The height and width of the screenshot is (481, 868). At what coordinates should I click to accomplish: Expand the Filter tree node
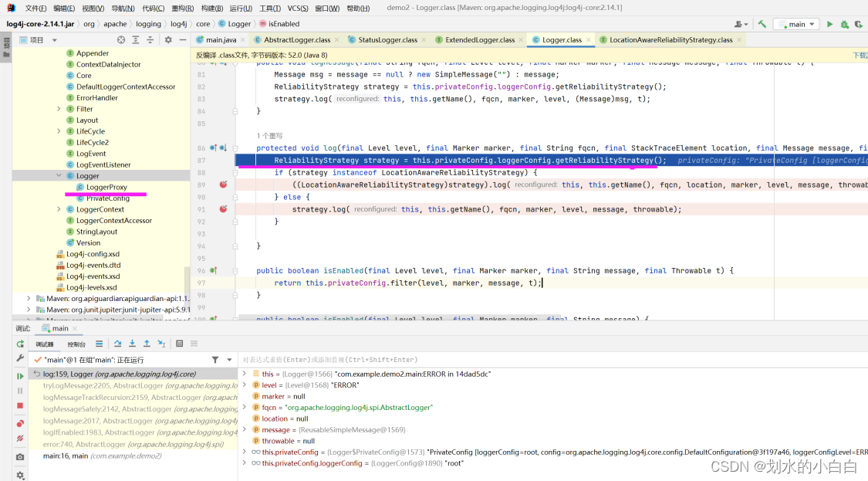[x=59, y=109]
